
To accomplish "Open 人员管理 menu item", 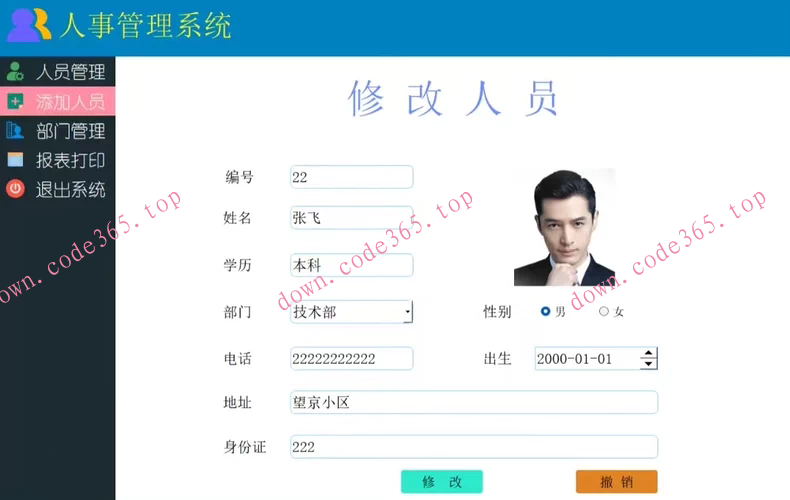I will tap(57, 72).
